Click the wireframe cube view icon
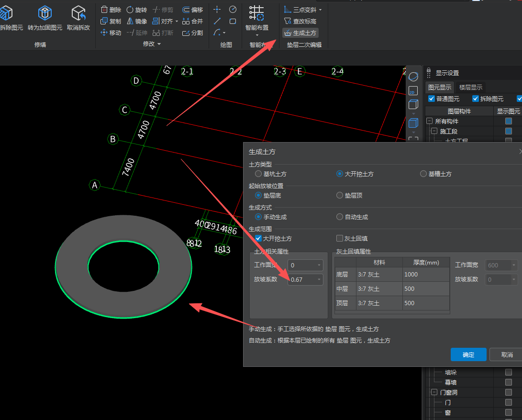The height and width of the screenshot is (420, 522). 413,104
